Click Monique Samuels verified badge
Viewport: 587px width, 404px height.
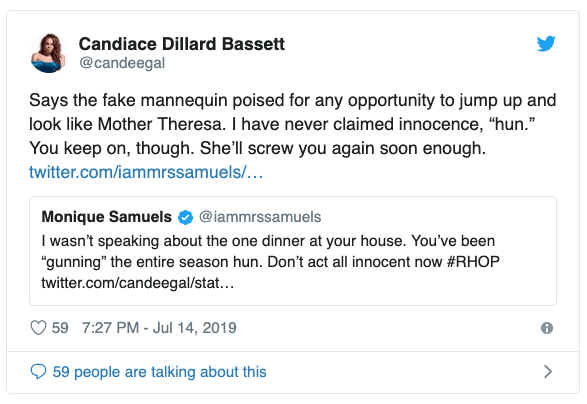click(185, 217)
